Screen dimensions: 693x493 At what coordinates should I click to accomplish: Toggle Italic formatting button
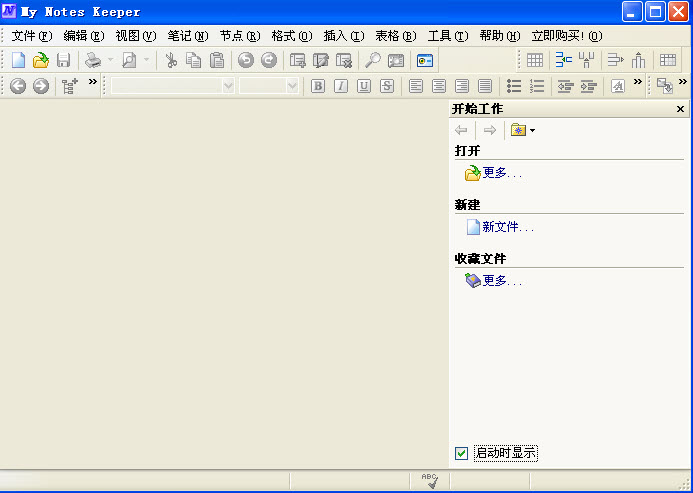(341, 86)
